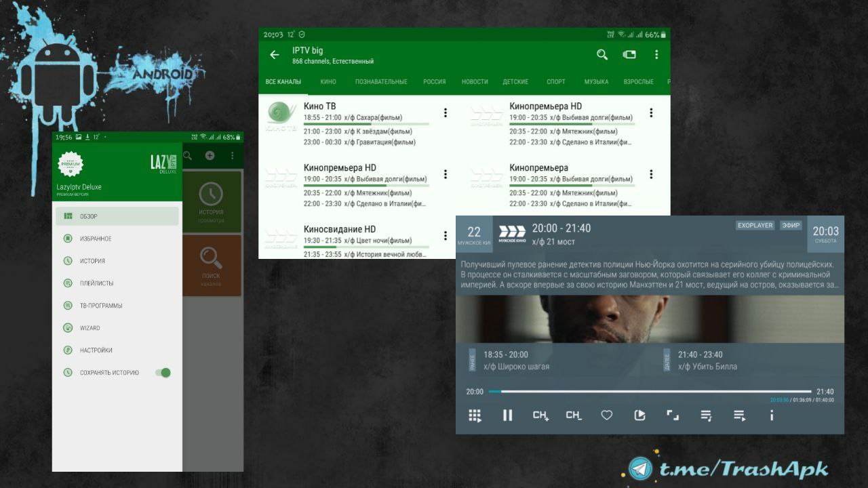This screenshot has width=868, height=488.
Task: Switch to the ВСЕ КАНАЛЫ tab
Action: point(283,82)
